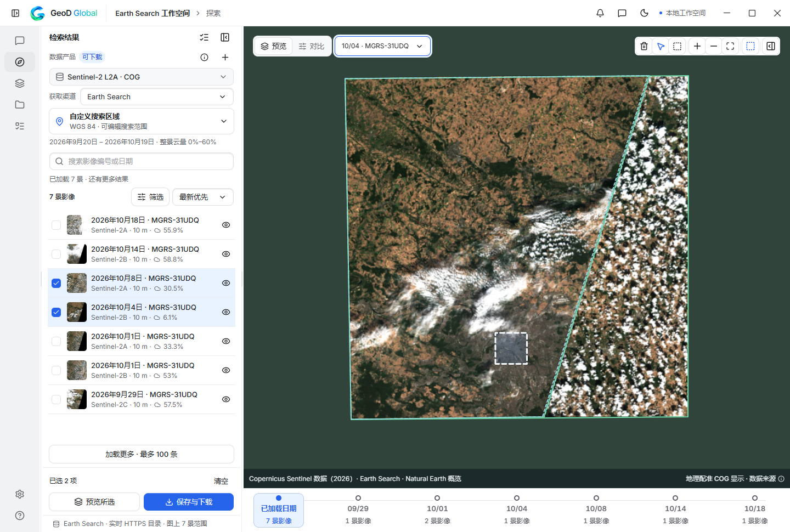Image resolution: width=790 pixels, height=532 pixels.
Task: Switch to dark mode moon icon
Action: pyautogui.click(x=644, y=13)
